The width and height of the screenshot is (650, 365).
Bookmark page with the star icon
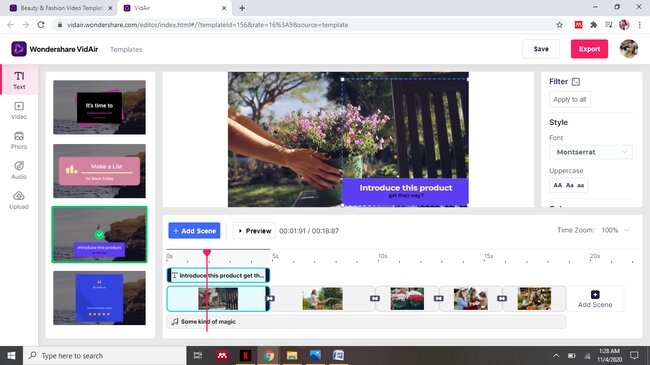pos(559,25)
